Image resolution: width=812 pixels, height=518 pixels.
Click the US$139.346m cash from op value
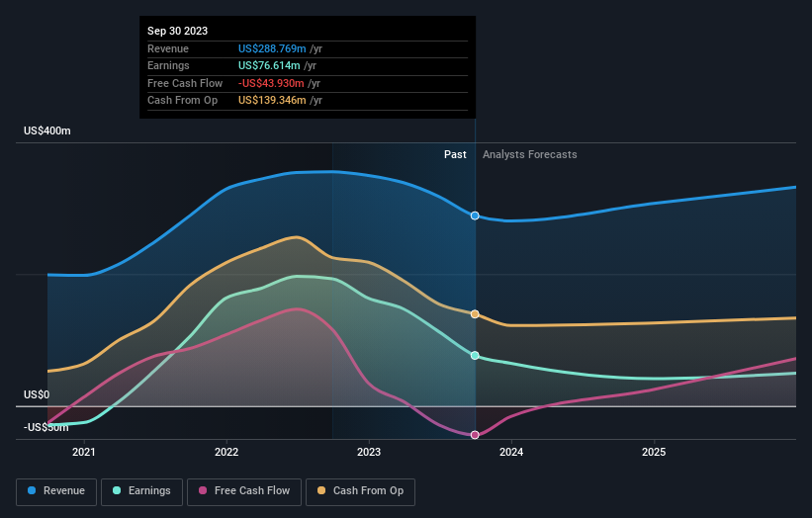coord(272,101)
